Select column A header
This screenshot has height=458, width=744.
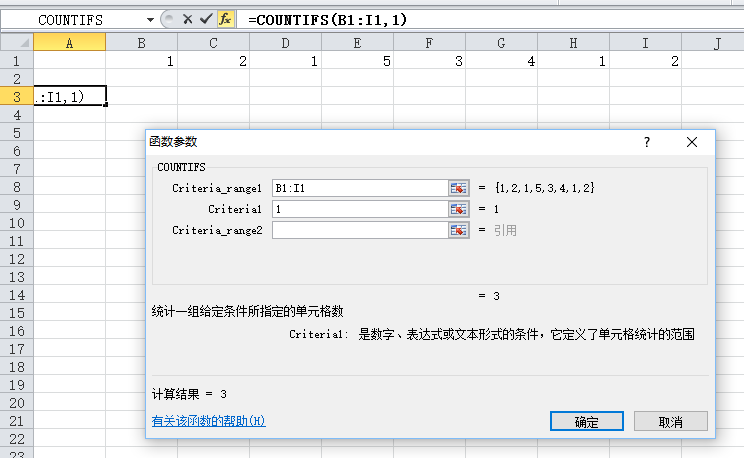69,43
